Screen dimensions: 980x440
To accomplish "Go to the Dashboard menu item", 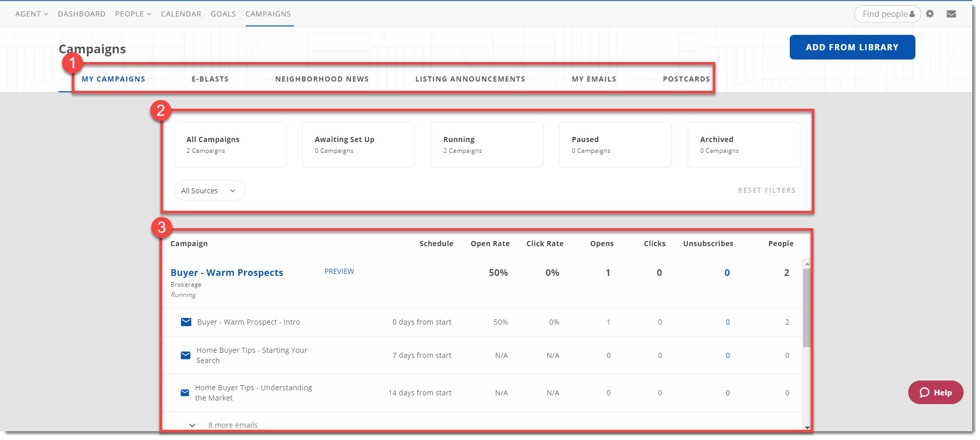I will click(82, 14).
